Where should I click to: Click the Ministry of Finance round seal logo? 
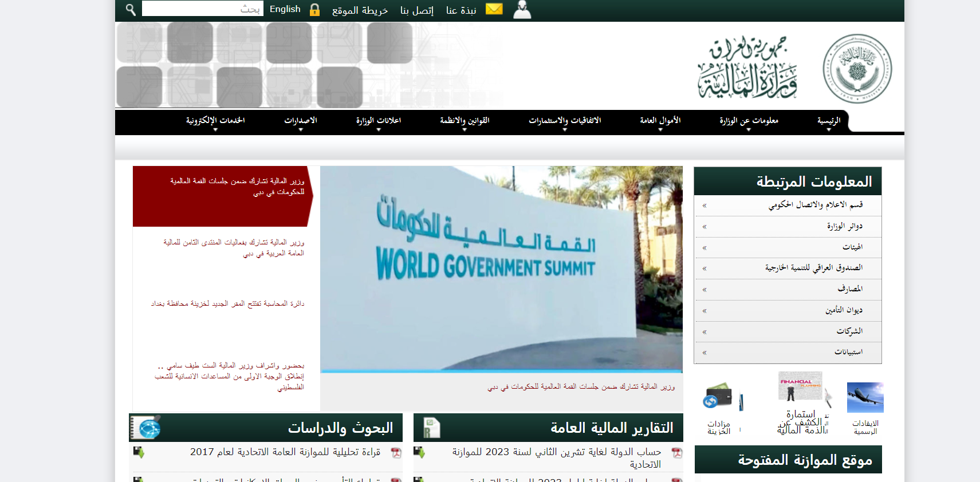coord(857,69)
